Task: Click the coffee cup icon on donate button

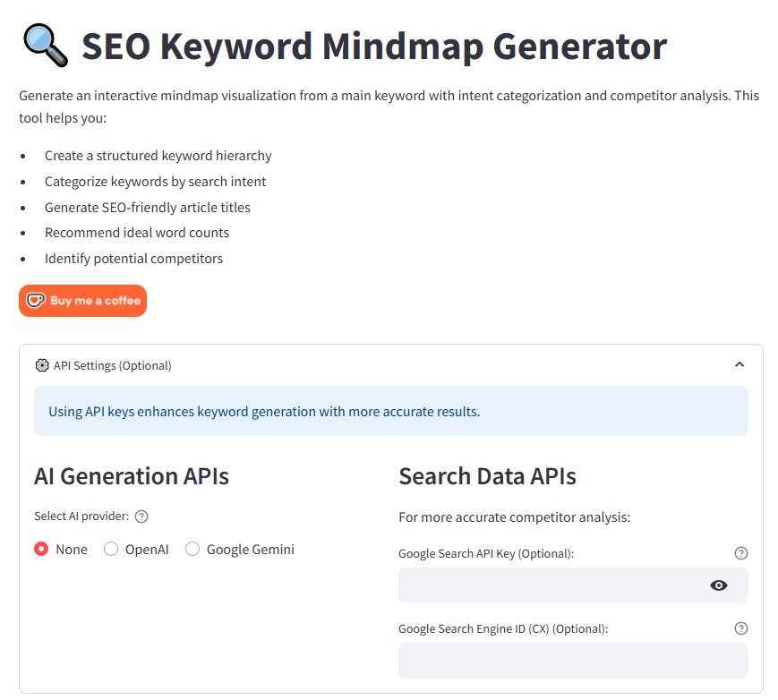Action: pyautogui.click(x=35, y=301)
